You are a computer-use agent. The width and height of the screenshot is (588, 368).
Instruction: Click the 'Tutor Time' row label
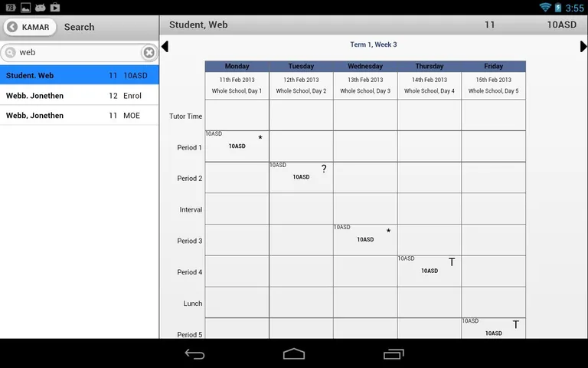[x=185, y=117]
